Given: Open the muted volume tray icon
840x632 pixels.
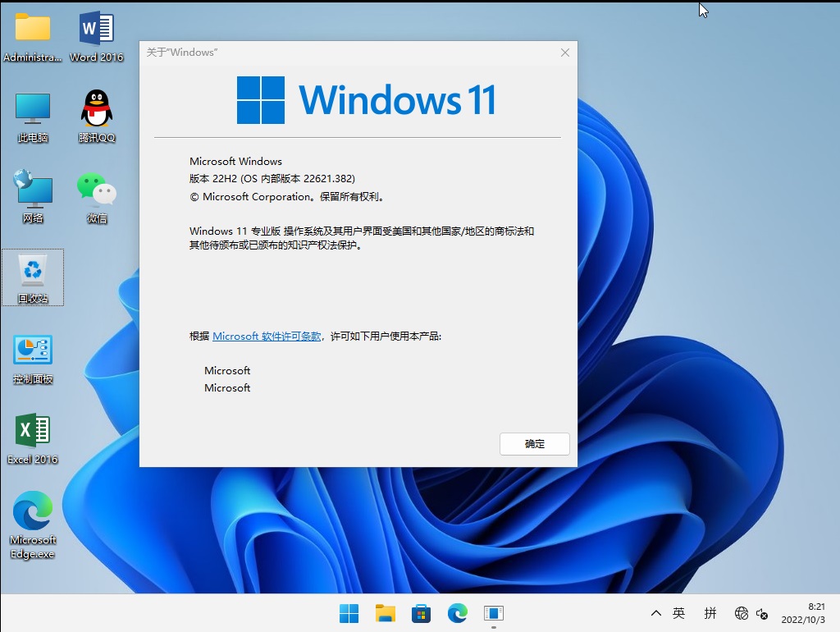Looking at the screenshot, I should 762,614.
